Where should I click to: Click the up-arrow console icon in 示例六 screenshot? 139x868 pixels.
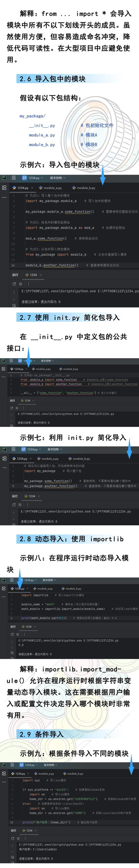[14, 293]
